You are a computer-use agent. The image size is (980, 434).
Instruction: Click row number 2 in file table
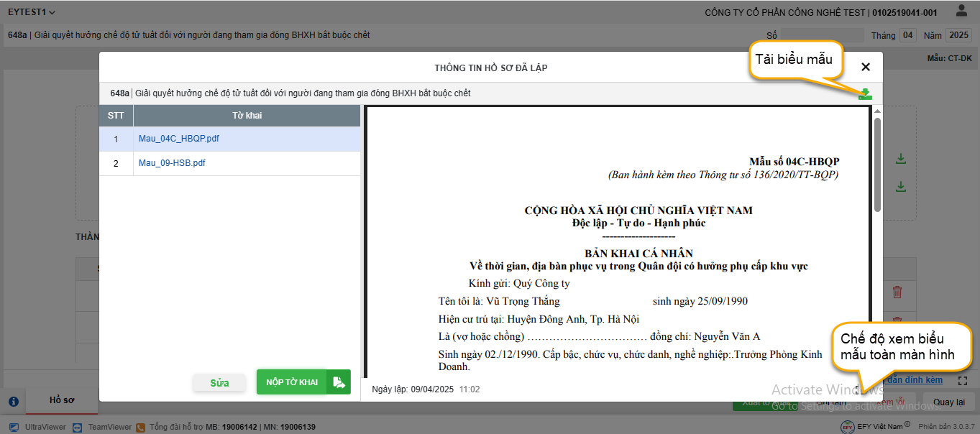(x=116, y=163)
